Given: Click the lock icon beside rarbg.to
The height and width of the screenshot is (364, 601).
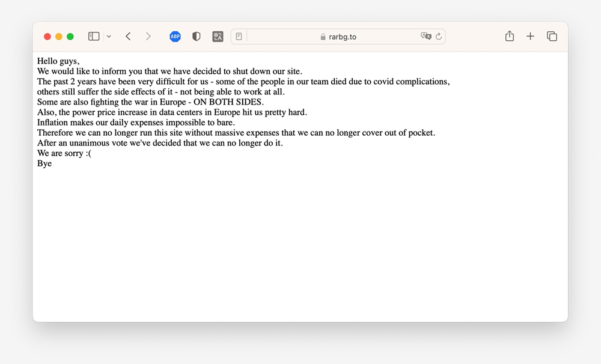Looking at the screenshot, I should (323, 37).
